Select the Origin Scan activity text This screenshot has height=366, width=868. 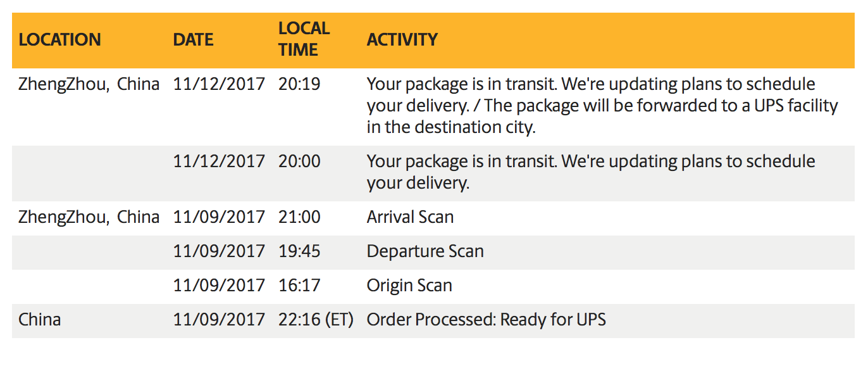tap(409, 286)
